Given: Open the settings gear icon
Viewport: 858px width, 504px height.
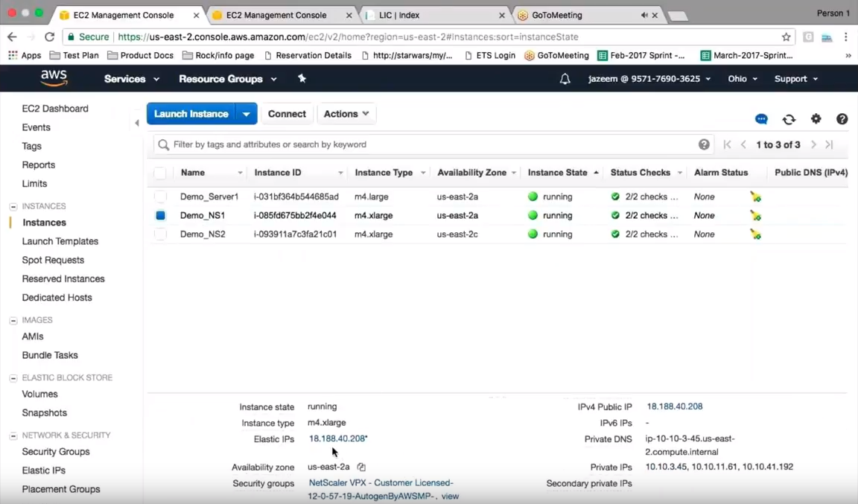Looking at the screenshot, I should coord(816,119).
